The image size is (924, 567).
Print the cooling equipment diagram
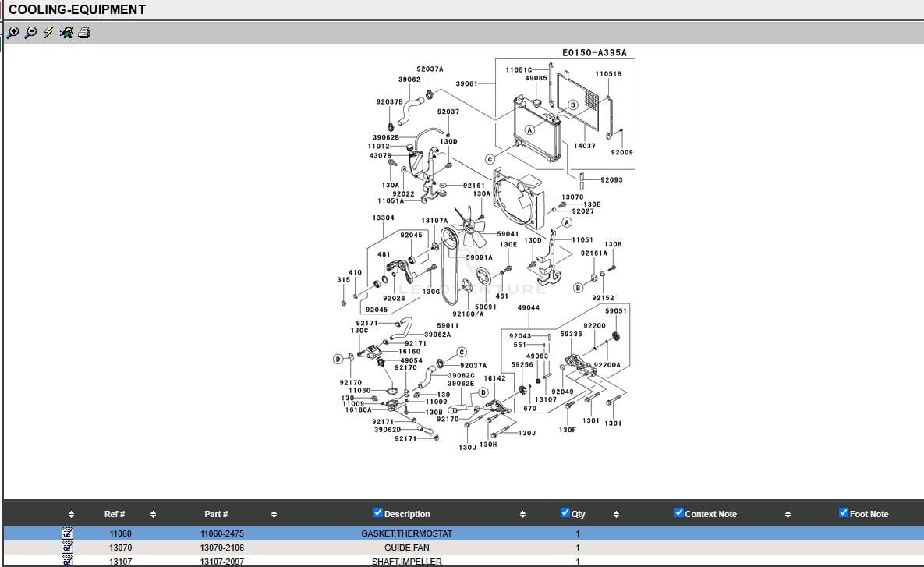tap(84, 33)
